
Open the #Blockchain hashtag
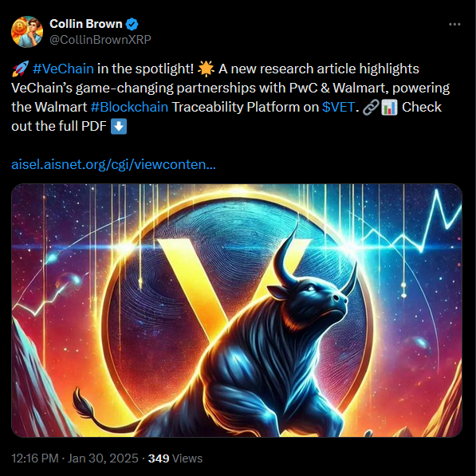(129, 107)
